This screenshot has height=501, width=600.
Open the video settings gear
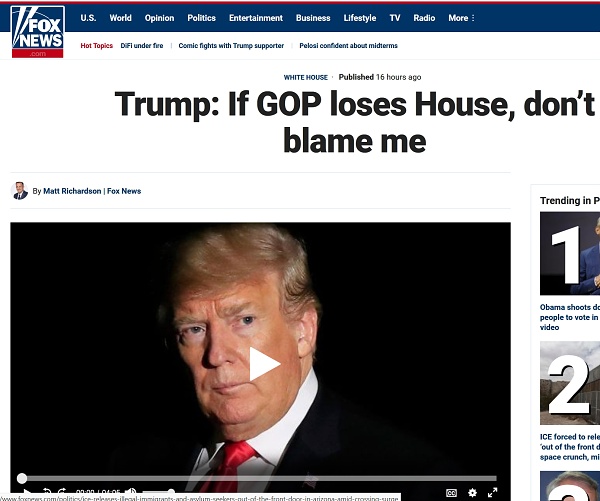click(473, 493)
